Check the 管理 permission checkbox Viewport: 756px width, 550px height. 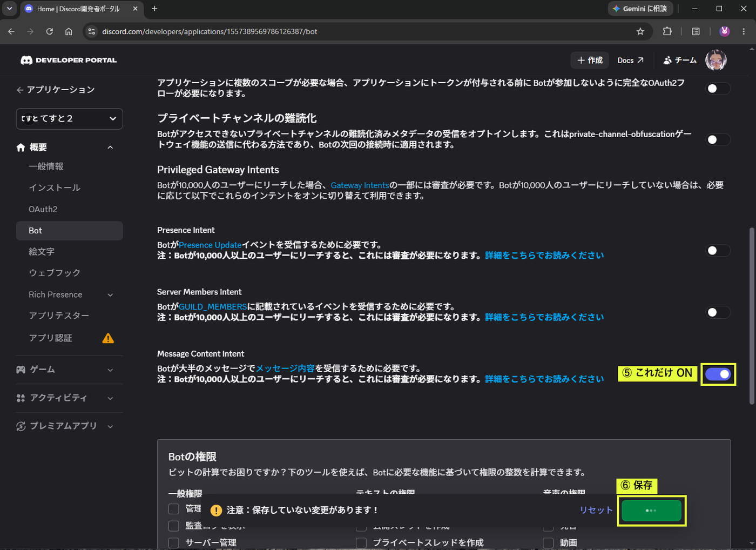(x=174, y=509)
